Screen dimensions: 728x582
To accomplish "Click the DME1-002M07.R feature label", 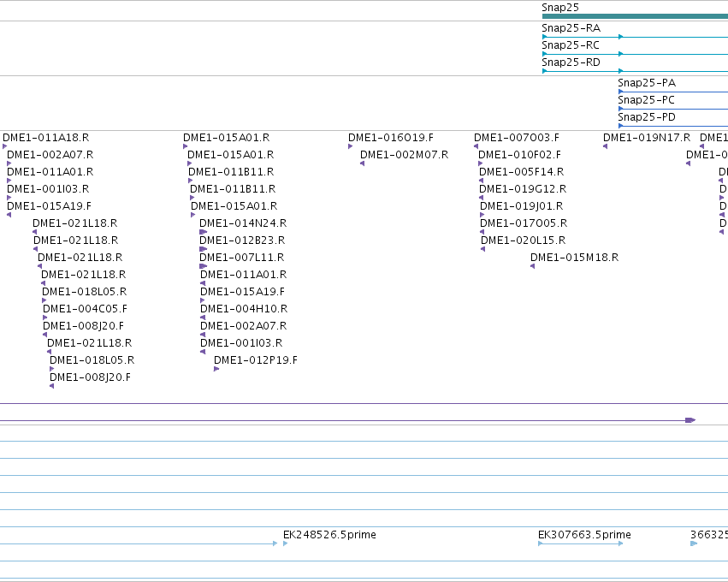I will tap(404, 155).
